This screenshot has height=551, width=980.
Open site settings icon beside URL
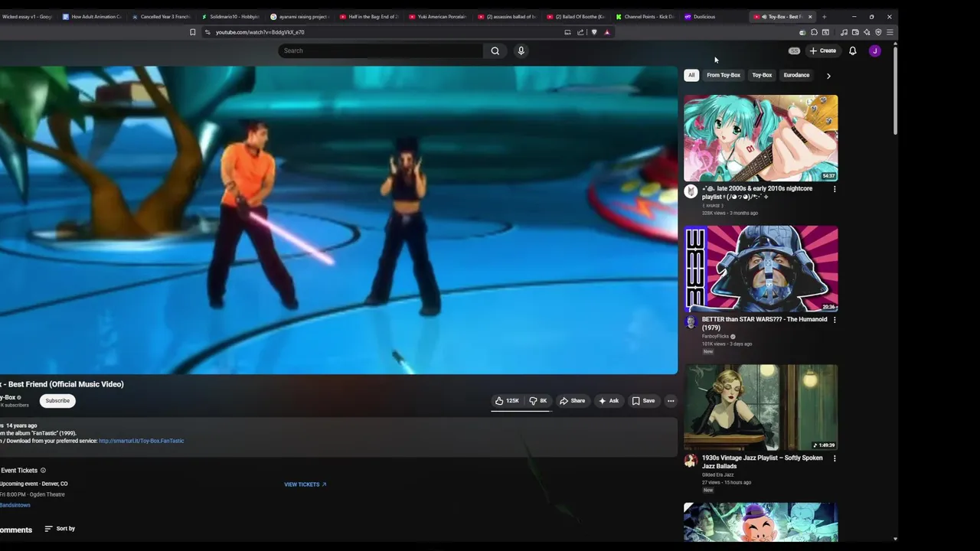click(x=207, y=32)
